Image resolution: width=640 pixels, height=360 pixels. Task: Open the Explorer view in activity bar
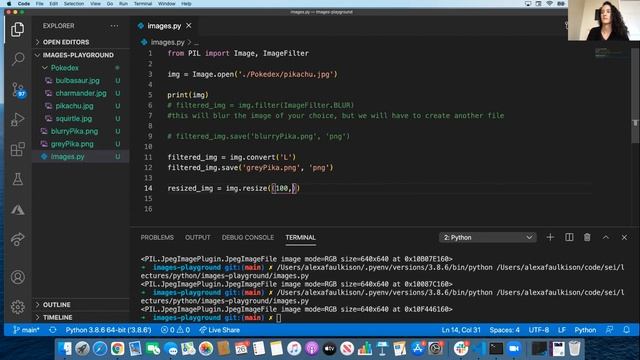click(17, 29)
